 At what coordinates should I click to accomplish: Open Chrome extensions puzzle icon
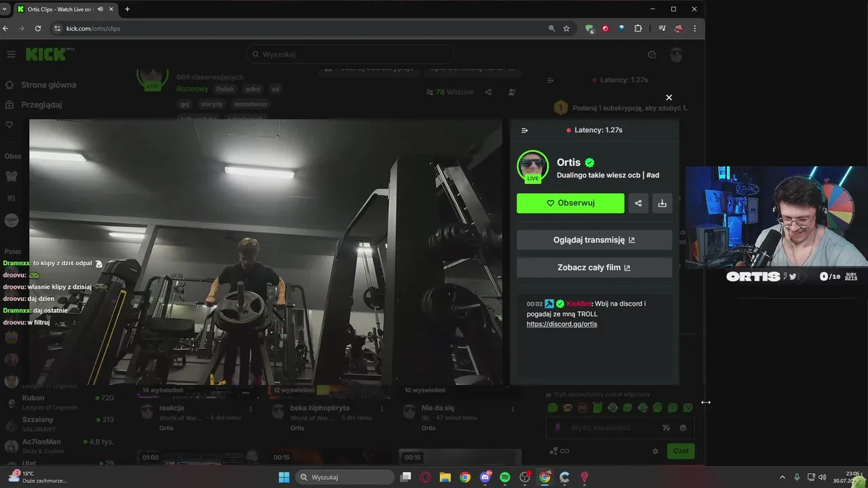[638, 28]
